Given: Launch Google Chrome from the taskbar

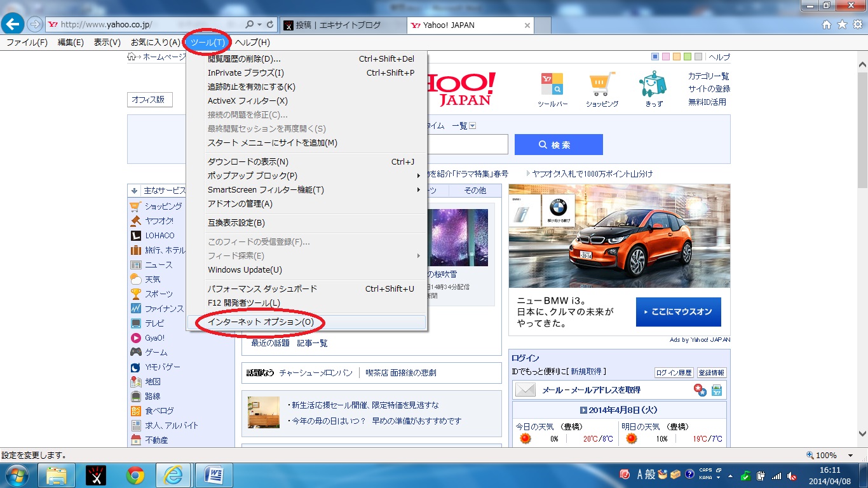Looking at the screenshot, I should click(x=135, y=475).
